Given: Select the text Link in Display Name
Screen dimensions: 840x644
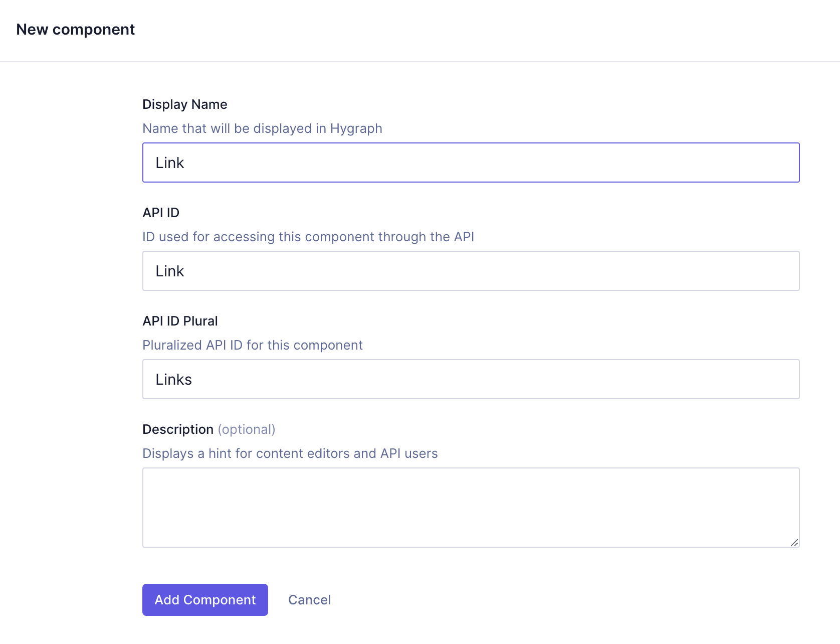Looking at the screenshot, I should tap(170, 162).
